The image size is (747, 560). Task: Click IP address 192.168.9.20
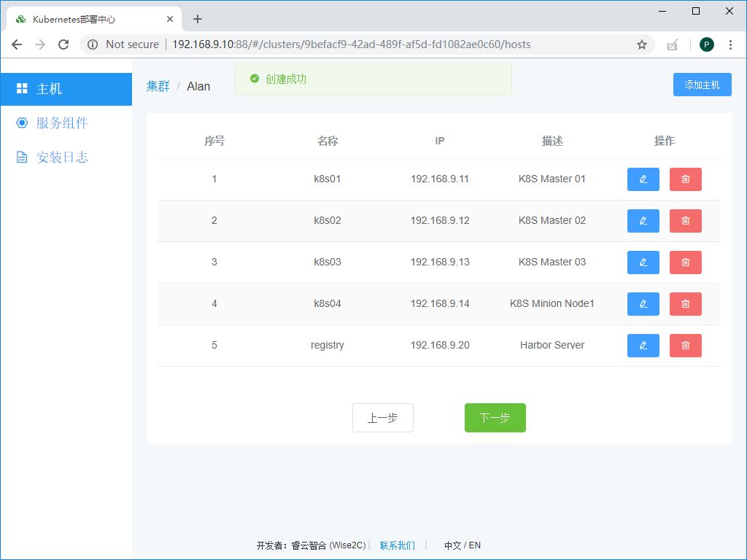coord(440,345)
